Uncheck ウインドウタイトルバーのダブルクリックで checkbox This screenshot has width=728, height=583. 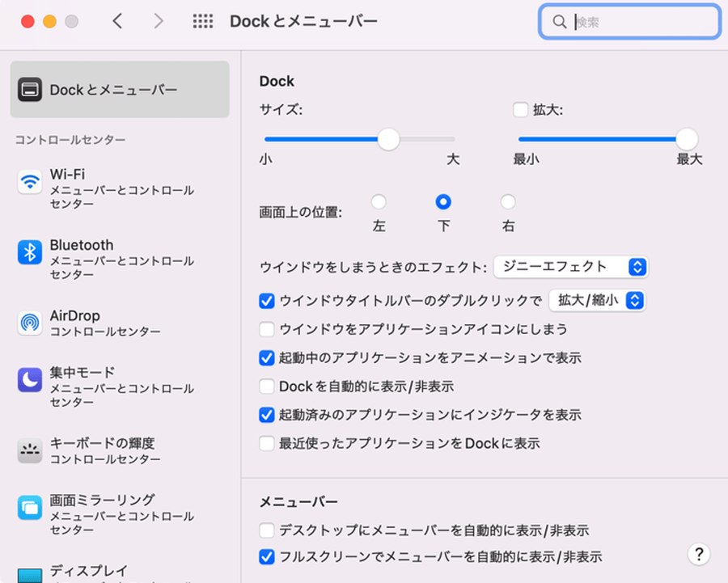[x=266, y=301]
